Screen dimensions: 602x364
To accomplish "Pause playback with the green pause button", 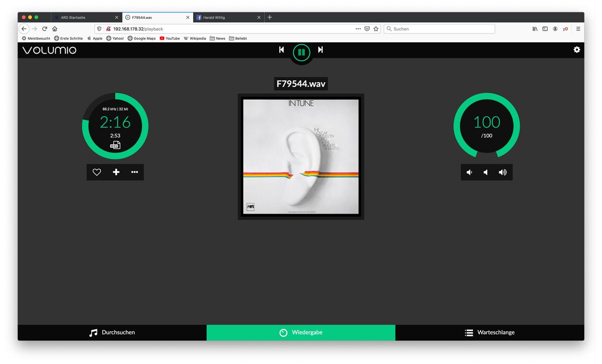I will click(302, 52).
